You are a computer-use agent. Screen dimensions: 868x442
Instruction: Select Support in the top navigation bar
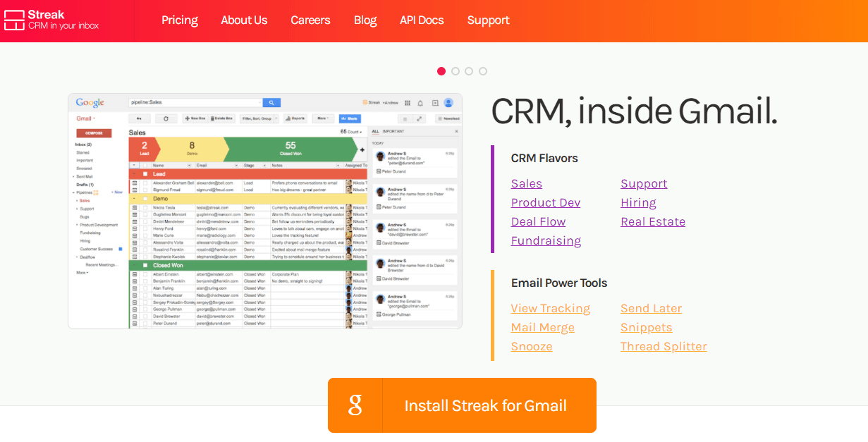[x=488, y=20]
